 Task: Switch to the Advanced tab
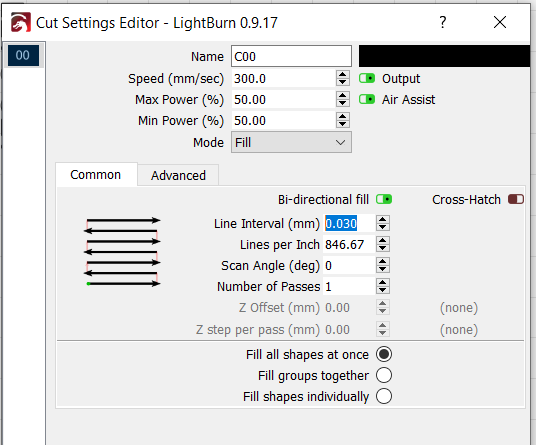click(x=178, y=175)
